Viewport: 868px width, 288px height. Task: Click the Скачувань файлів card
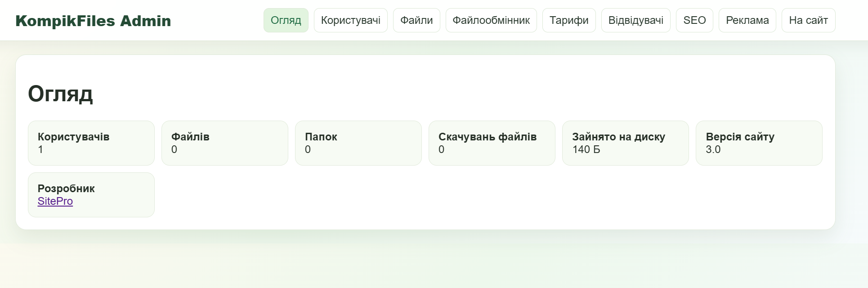click(492, 143)
